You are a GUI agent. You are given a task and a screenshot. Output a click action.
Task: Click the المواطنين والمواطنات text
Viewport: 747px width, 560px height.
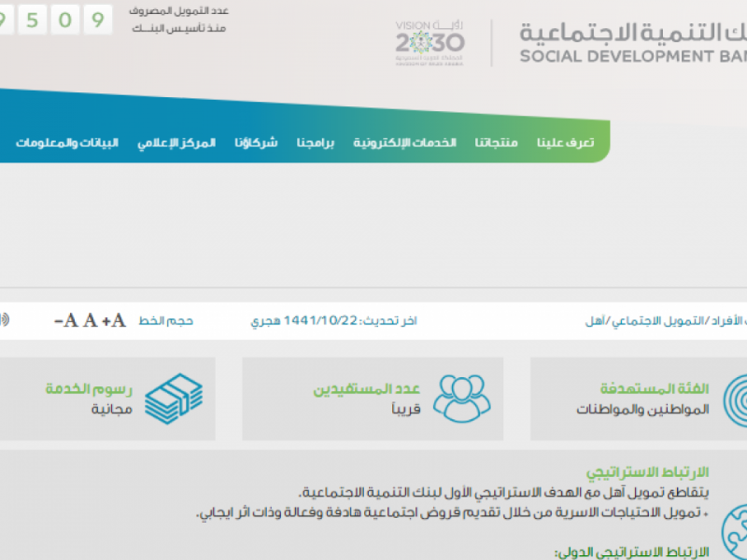[642, 410]
